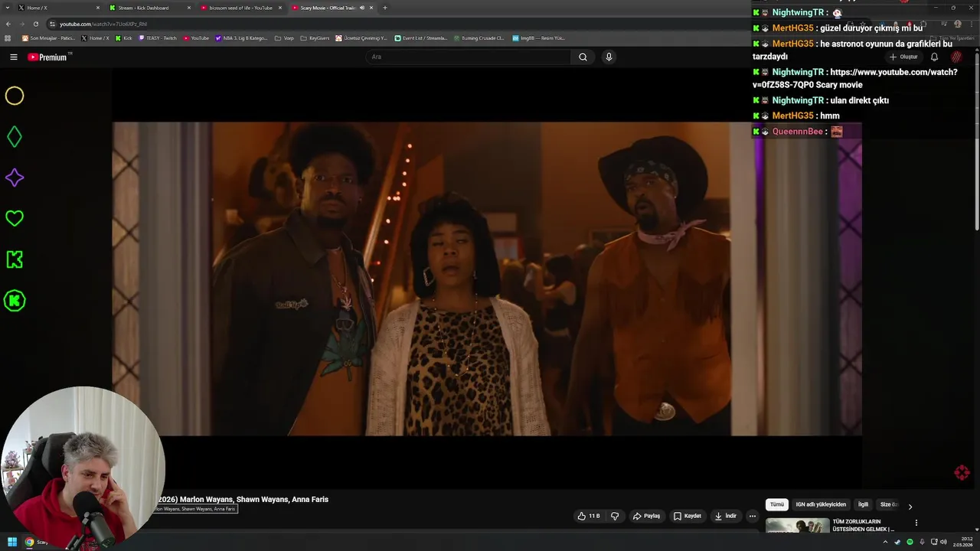The width and height of the screenshot is (980, 551).
Task: Show hidden tray icons chevron
Action: pyautogui.click(x=886, y=542)
